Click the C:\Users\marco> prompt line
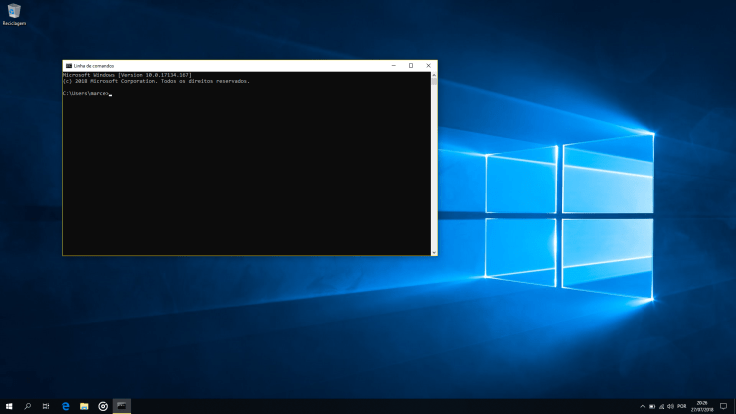736x414 pixels. (x=86, y=93)
